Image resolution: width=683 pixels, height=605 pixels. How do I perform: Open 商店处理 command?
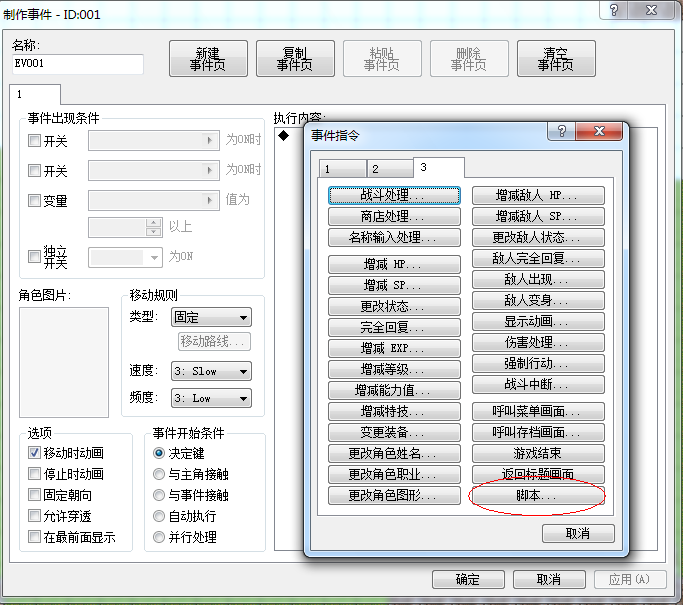[394, 216]
